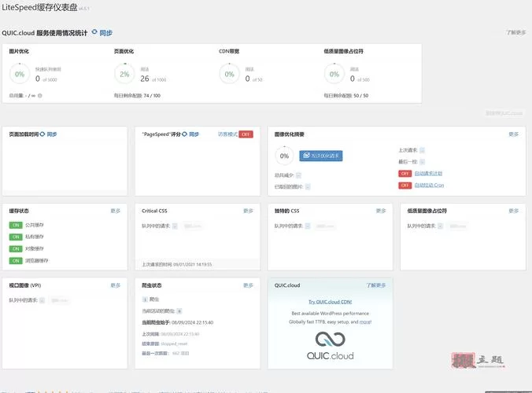Refresh the page load time via its sync icon
Image resolution: width=532 pixels, height=393 pixels.
(42, 134)
